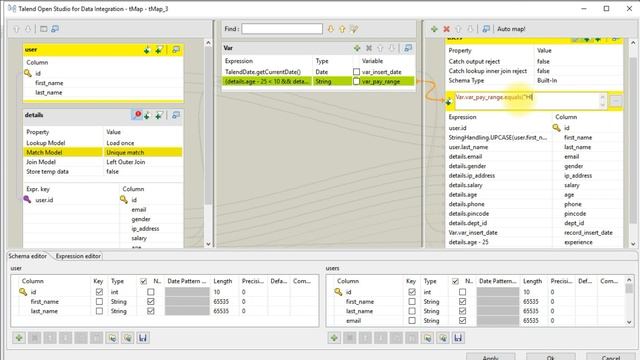Click the down arrow of the output panel scrollbar
The image size is (640, 360).
pyautogui.click(x=633, y=244)
